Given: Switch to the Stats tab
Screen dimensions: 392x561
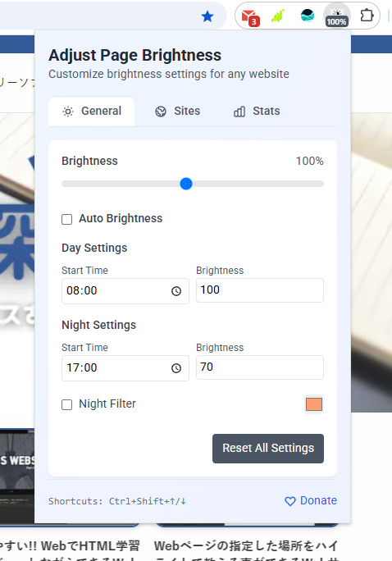Looking at the screenshot, I should (257, 112).
